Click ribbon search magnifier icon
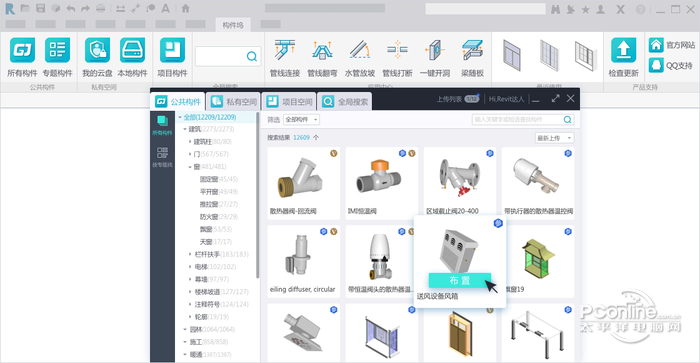700x363 pixels. (x=252, y=56)
